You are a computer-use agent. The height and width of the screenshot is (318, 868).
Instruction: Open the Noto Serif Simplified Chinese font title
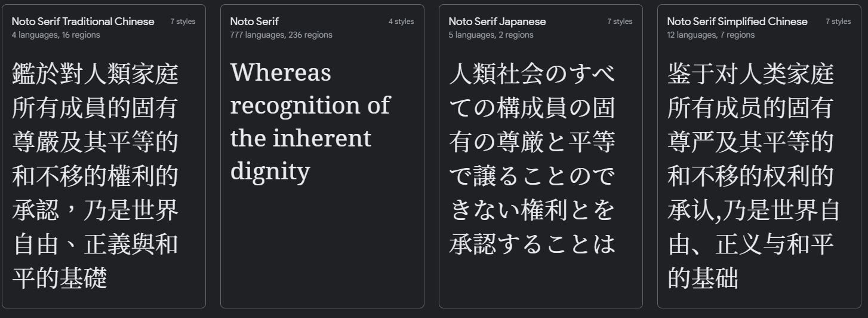coord(737,22)
